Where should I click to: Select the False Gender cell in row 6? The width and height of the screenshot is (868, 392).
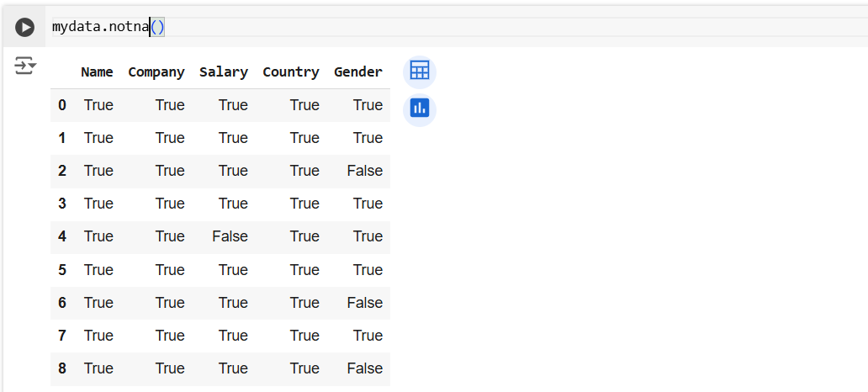tap(364, 303)
